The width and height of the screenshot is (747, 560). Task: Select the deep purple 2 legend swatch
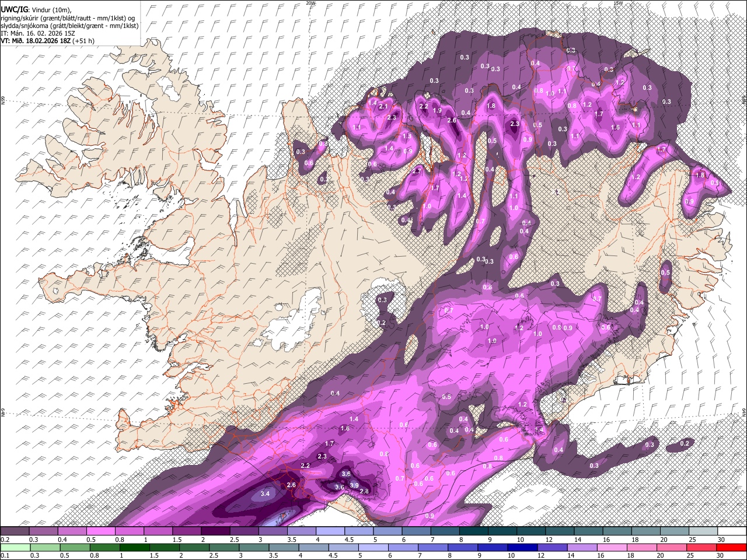click(215, 531)
